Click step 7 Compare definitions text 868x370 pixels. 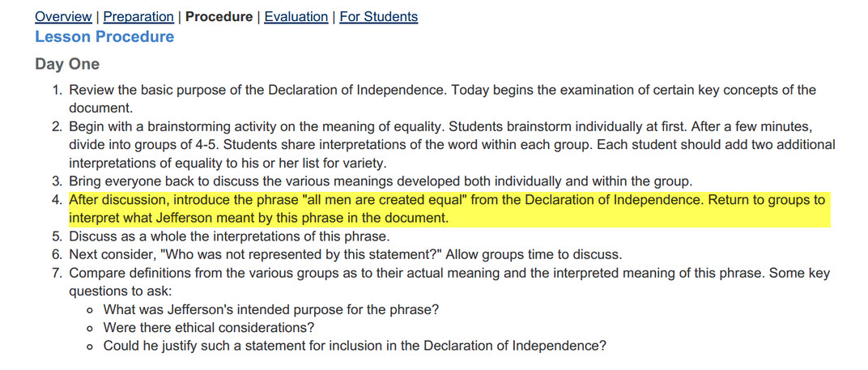click(x=449, y=282)
